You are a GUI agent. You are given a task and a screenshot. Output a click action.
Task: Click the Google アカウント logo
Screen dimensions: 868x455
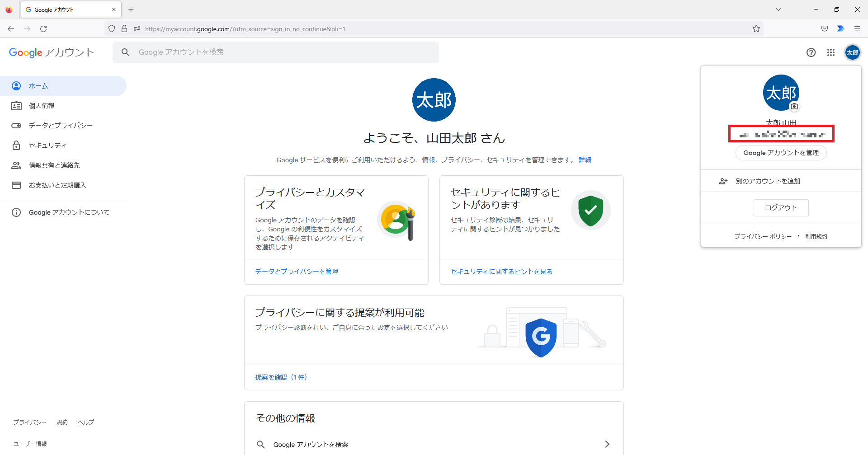[x=52, y=52]
